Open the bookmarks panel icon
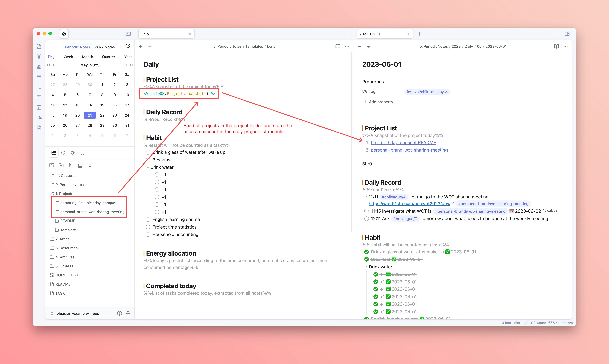609x364 pixels. (x=83, y=153)
